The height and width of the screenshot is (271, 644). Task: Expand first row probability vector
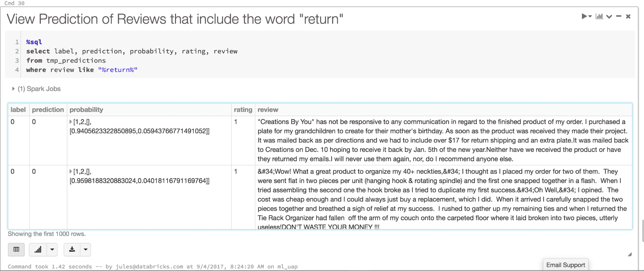(x=71, y=122)
